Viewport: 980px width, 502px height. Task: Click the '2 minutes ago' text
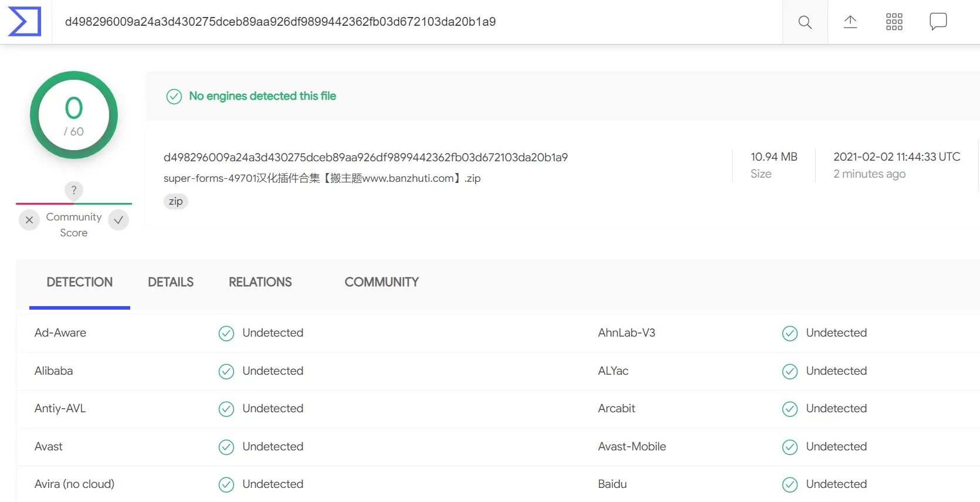(x=870, y=174)
